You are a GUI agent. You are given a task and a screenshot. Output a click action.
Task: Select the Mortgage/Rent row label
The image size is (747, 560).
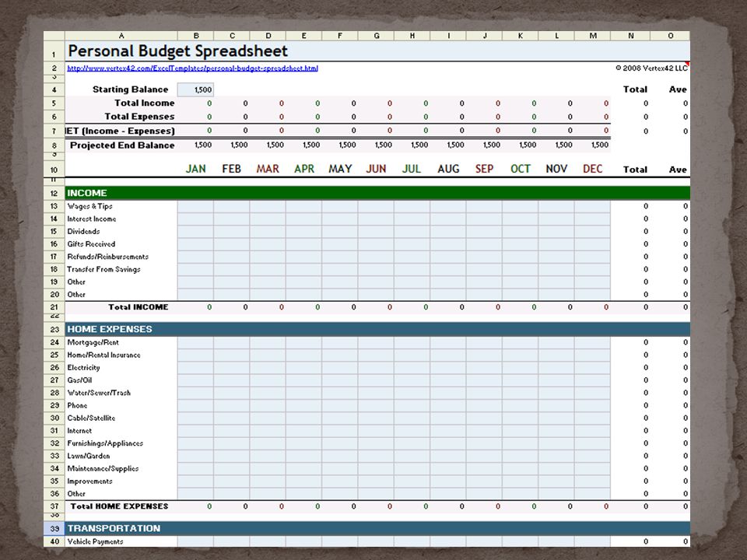point(93,342)
